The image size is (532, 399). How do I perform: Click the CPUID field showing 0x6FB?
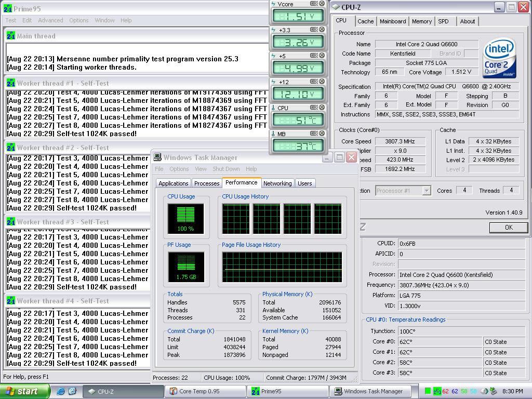pyautogui.click(x=461, y=244)
